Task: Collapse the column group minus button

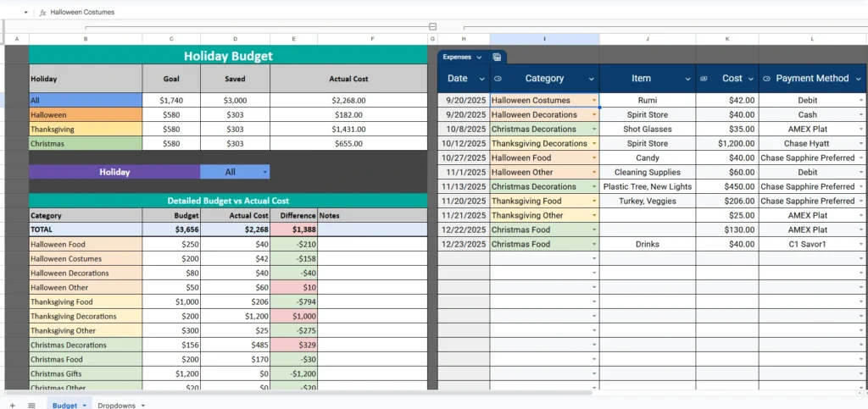Action: point(433,27)
